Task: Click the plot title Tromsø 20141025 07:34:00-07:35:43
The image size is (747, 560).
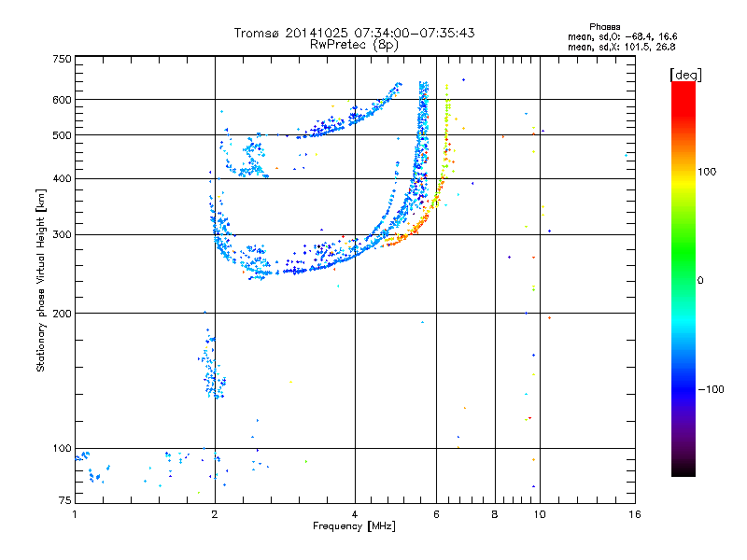Action: (354, 33)
